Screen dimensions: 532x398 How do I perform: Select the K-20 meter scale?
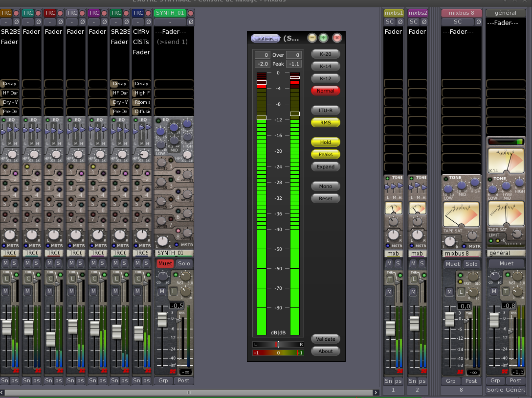pyautogui.click(x=325, y=54)
